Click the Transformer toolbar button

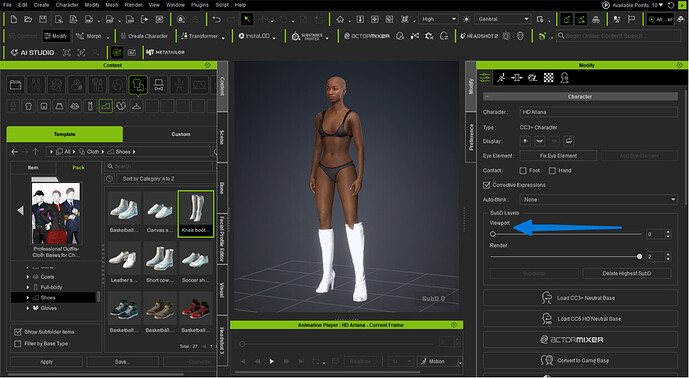[x=199, y=36]
